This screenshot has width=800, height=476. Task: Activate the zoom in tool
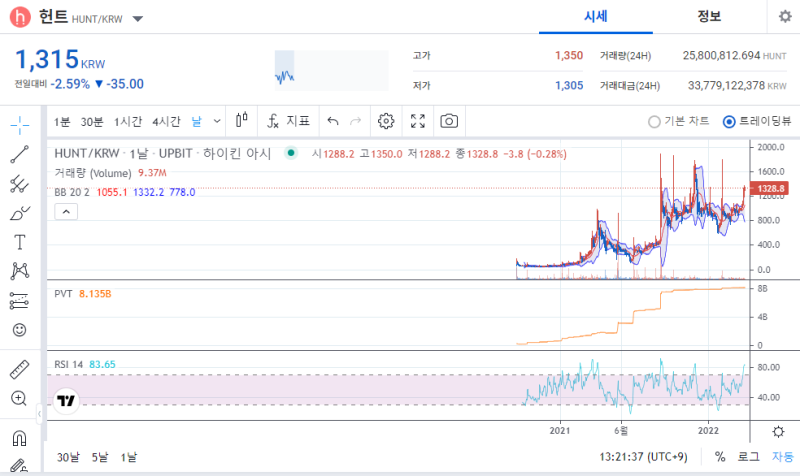[19, 398]
